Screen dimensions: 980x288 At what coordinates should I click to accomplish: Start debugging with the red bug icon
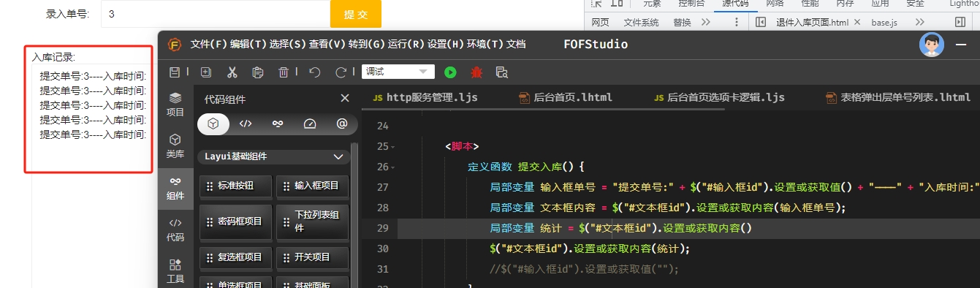476,72
